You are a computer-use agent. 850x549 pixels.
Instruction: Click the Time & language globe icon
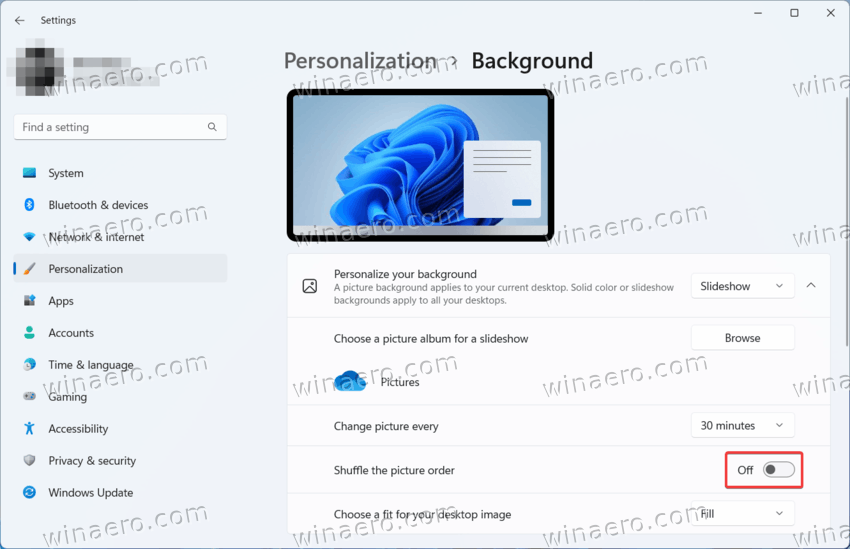click(29, 365)
